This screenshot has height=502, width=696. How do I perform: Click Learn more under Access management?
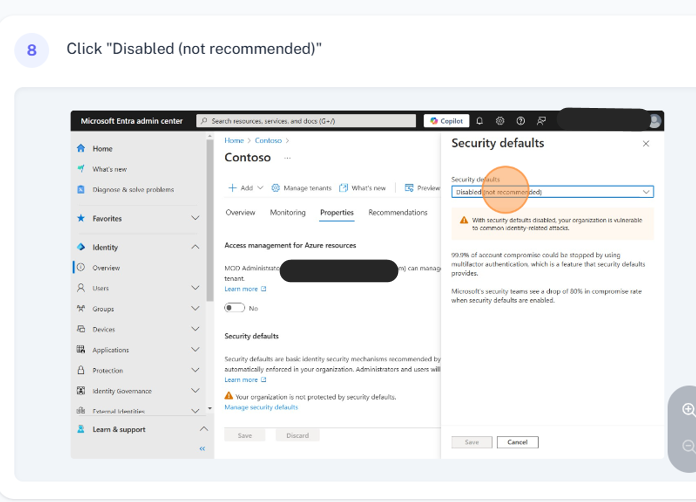(x=245, y=289)
